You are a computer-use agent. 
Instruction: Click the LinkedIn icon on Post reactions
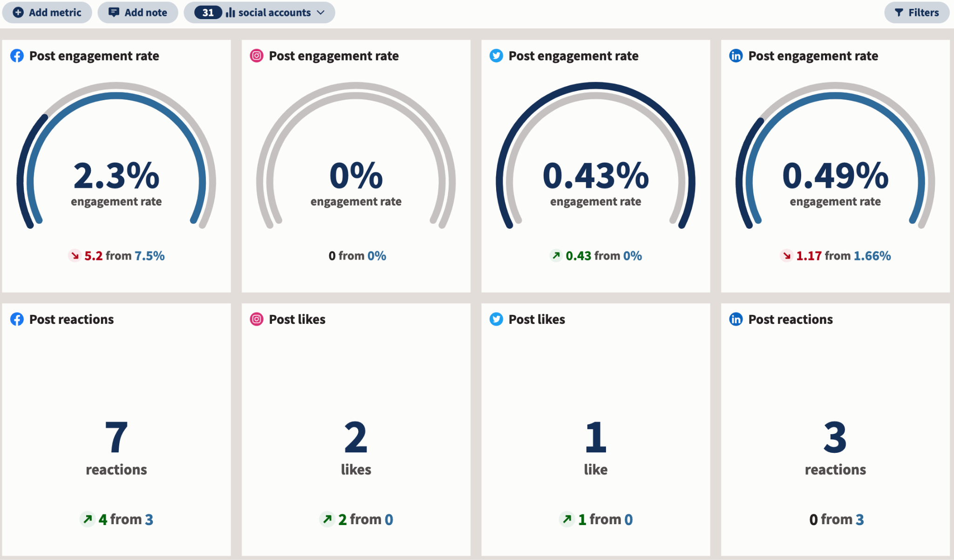point(736,319)
